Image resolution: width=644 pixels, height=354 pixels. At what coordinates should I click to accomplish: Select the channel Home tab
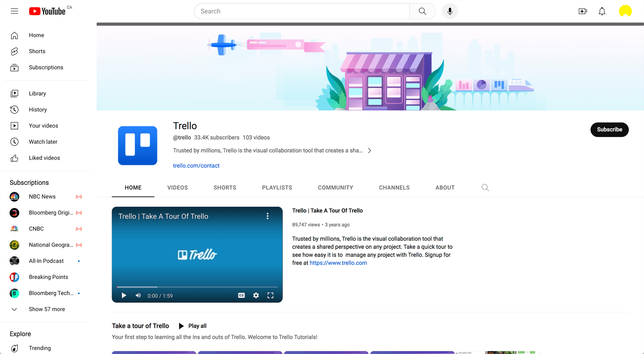coord(133,188)
